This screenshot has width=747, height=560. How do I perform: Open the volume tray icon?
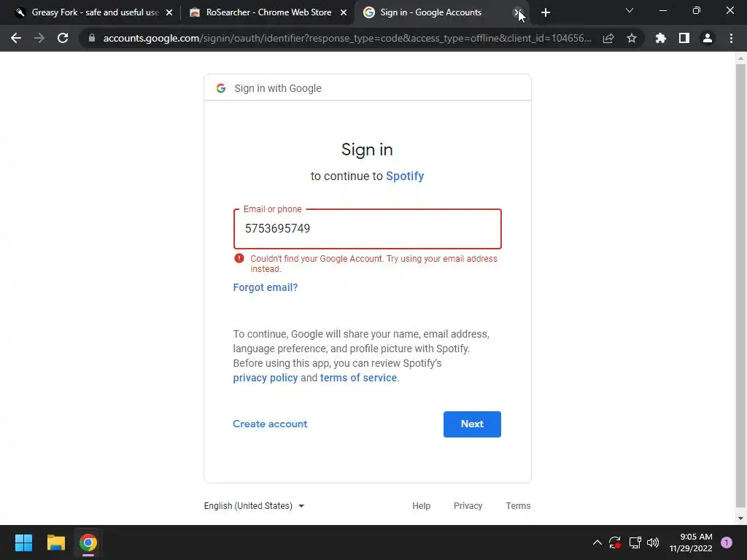click(x=653, y=542)
